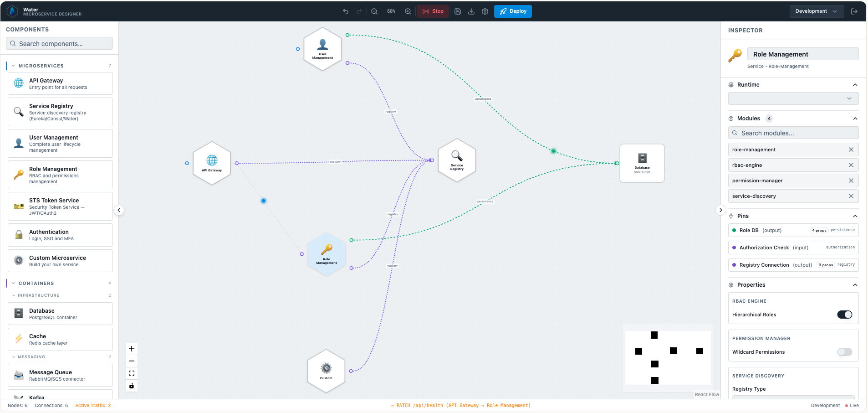Remove the rbac-engine module with its X
The width and height of the screenshot is (868, 413).
coord(851,165)
